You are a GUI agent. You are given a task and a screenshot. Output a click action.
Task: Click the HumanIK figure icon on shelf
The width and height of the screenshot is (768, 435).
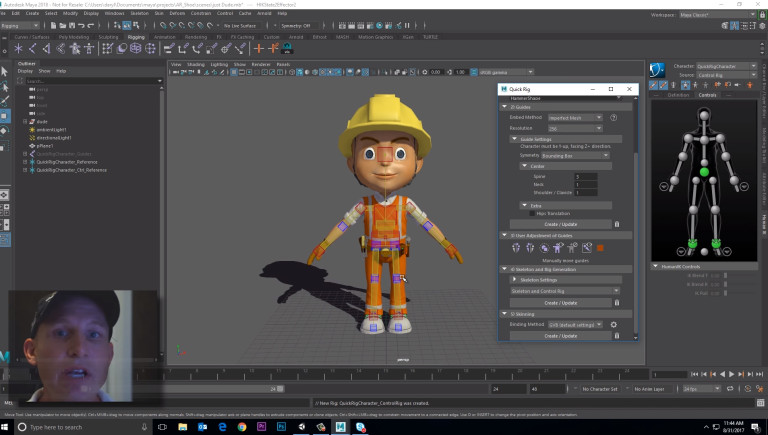(x=89, y=48)
